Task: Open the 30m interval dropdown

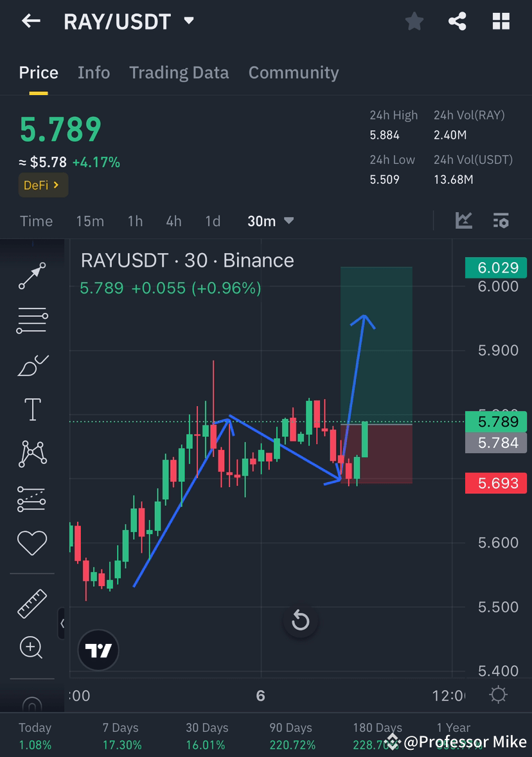Action: pyautogui.click(x=270, y=220)
